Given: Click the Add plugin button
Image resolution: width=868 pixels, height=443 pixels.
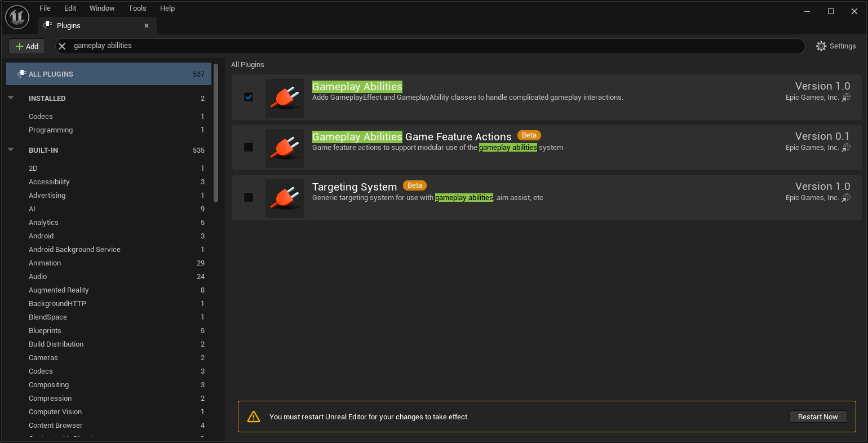Looking at the screenshot, I should tap(27, 46).
